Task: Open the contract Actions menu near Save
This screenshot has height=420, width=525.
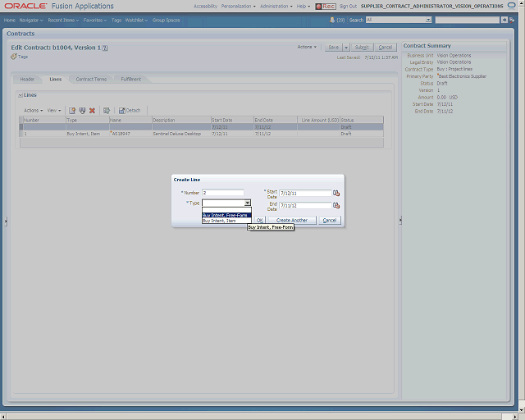Action: point(307,47)
